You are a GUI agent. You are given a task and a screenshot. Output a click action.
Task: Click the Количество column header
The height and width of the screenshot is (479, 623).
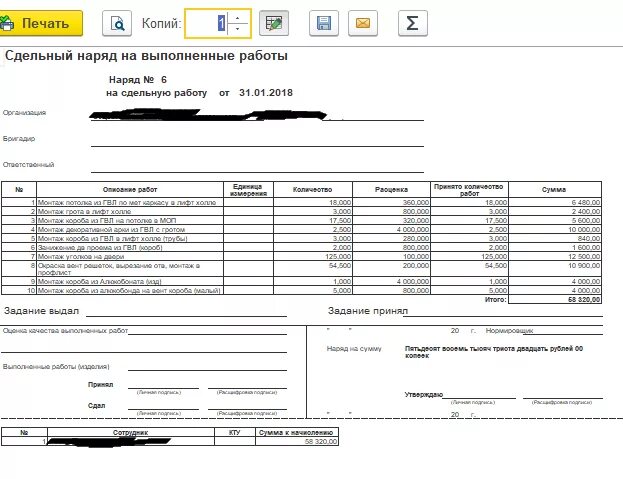(313, 189)
